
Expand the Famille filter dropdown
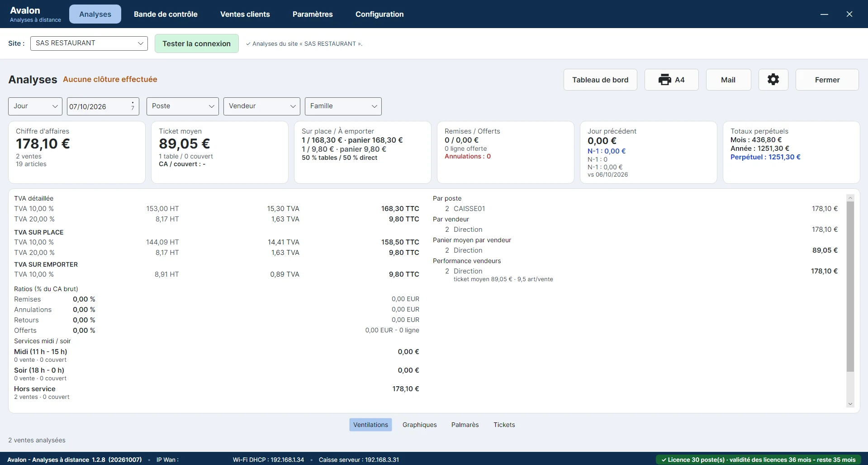tap(343, 106)
